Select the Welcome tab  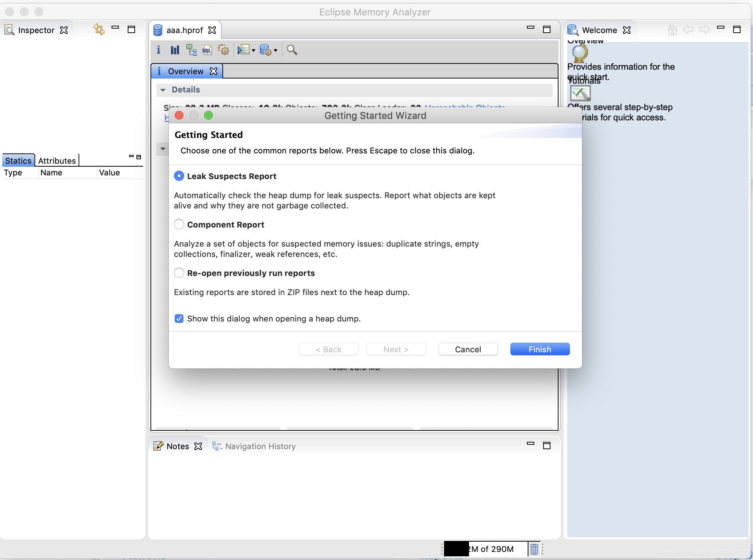pos(600,30)
